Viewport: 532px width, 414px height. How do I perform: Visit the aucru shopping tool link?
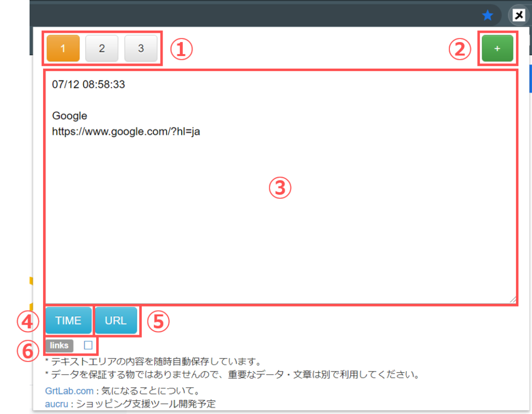pos(56,404)
